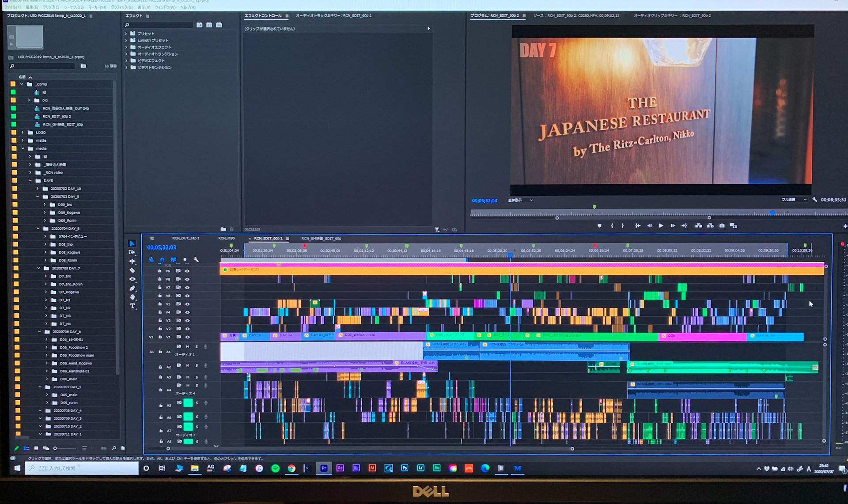This screenshot has height=504, width=848.
Task: Click Lift button in program monitor
Action: (x=698, y=226)
